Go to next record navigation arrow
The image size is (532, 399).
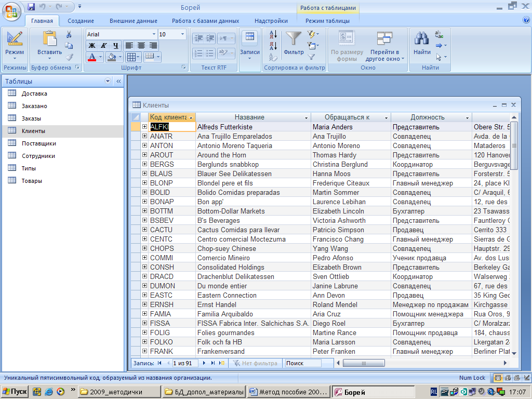point(204,363)
